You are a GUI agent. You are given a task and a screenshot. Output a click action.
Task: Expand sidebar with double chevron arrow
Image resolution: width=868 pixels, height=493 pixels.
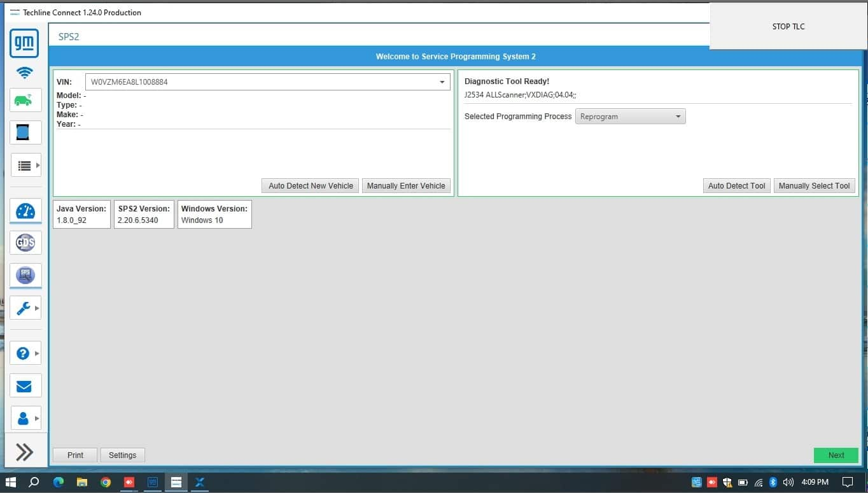(x=25, y=452)
